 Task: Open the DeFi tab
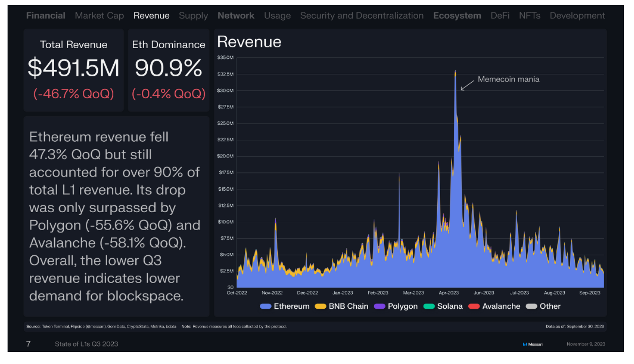click(x=500, y=16)
